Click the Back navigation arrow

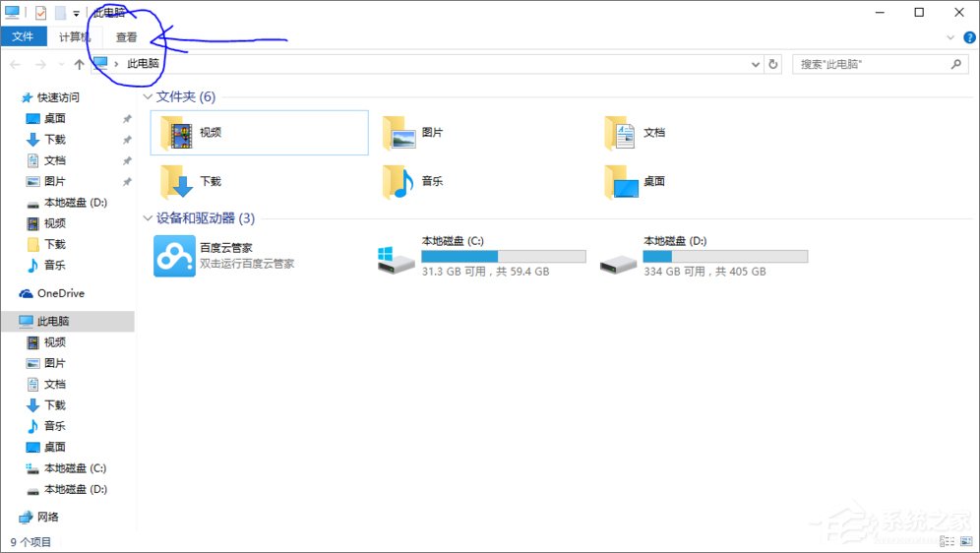click(x=16, y=64)
